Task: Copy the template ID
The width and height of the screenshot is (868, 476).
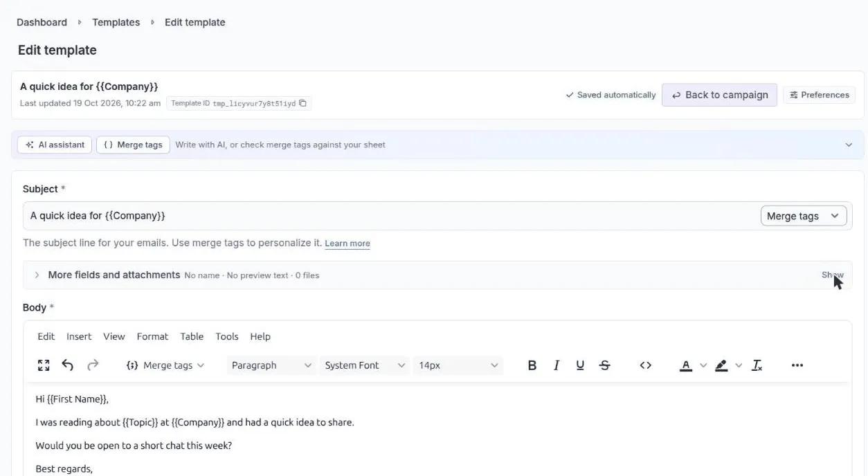Action: (302, 103)
